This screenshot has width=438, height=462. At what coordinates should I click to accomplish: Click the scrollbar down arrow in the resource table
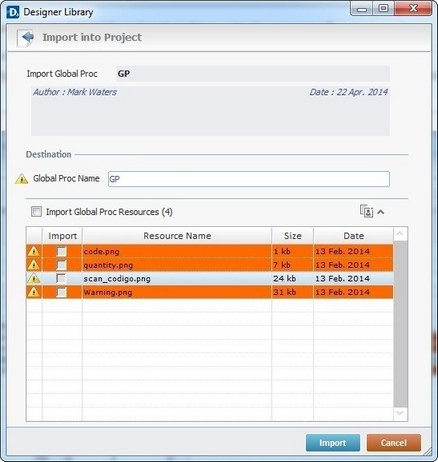400,414
